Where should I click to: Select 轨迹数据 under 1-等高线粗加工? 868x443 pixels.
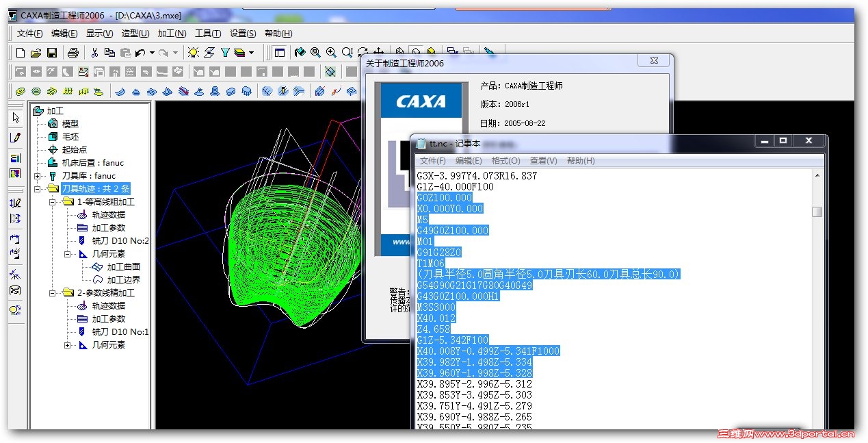[109, 215]
